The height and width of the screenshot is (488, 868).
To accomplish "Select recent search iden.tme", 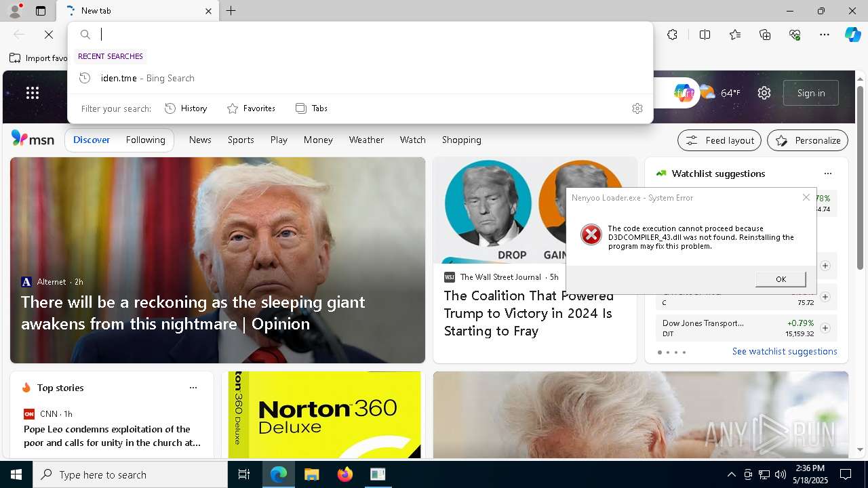I will (360, 78).
